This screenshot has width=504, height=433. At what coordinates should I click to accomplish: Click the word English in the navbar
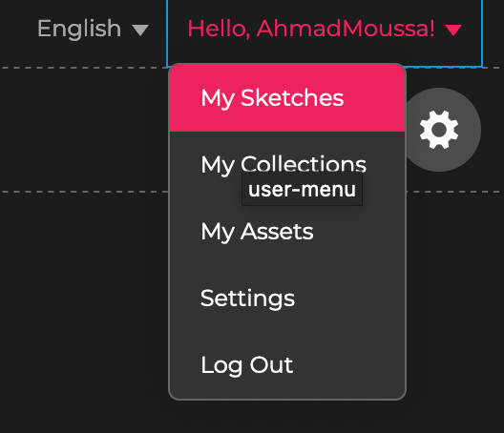coord(79,29)
